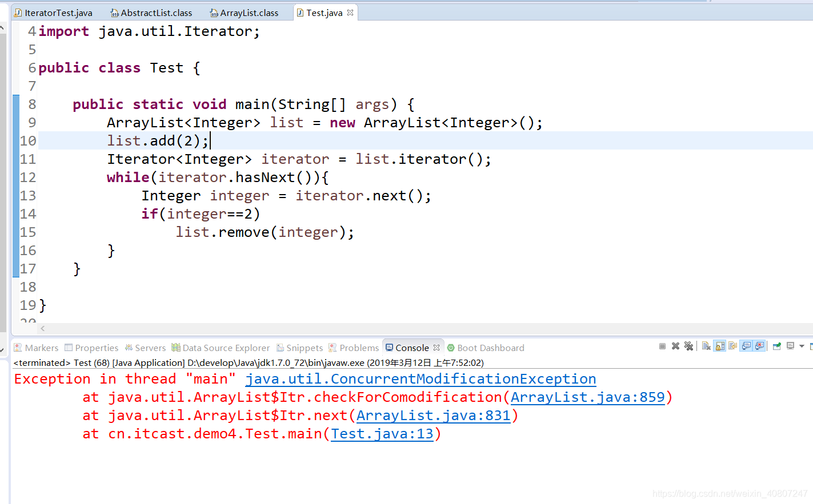Place cursor in 'import java.util.Iterator;' line
Image resolution: width=813 pixels, height=504 pixels.
coord(149,31)
